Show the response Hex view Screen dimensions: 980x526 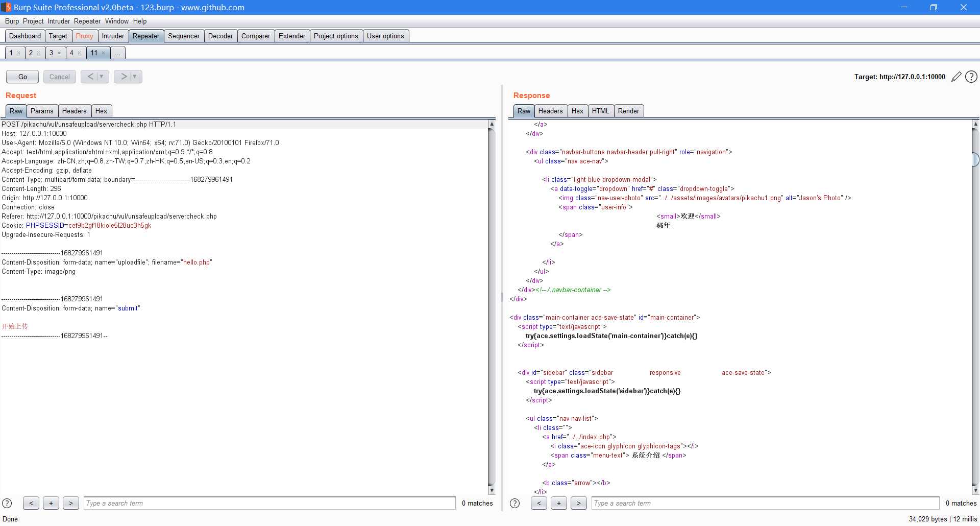pyautogui.click(x=577, y=111)
